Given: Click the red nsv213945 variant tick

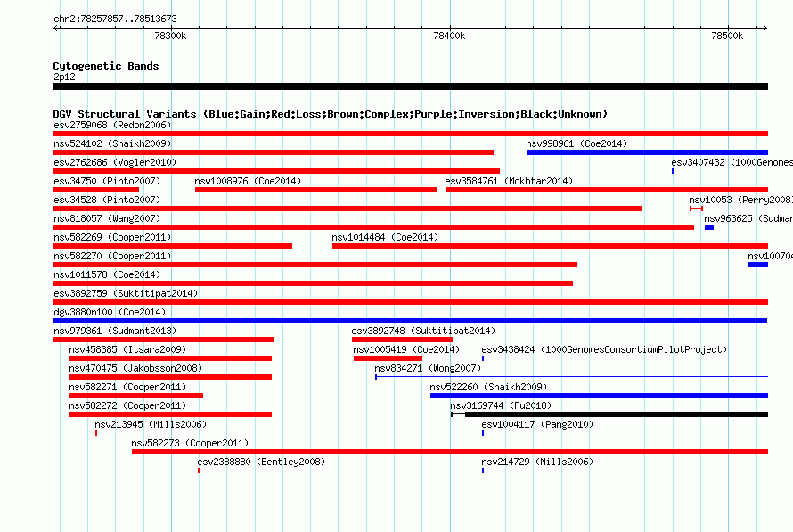Looking at the screenshot, I should (x=96, y=433).
